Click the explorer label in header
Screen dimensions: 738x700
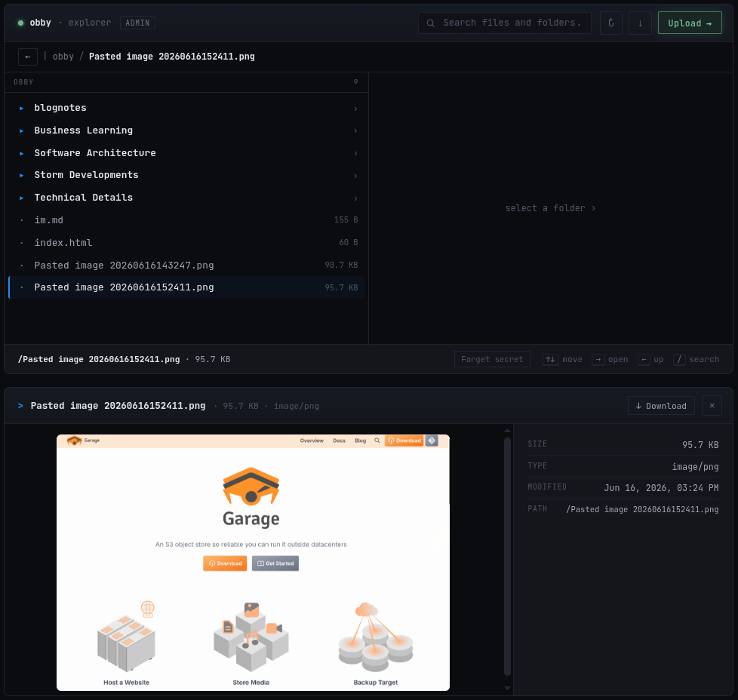click(x=90, y=23)
